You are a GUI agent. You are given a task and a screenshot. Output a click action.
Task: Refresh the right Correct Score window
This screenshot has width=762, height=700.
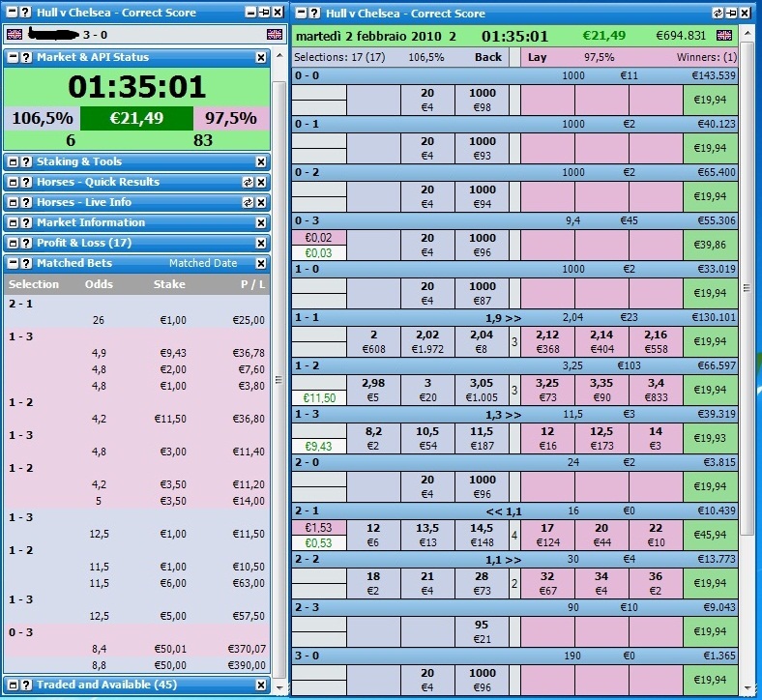pyautogui.click(x=718, y=14)
